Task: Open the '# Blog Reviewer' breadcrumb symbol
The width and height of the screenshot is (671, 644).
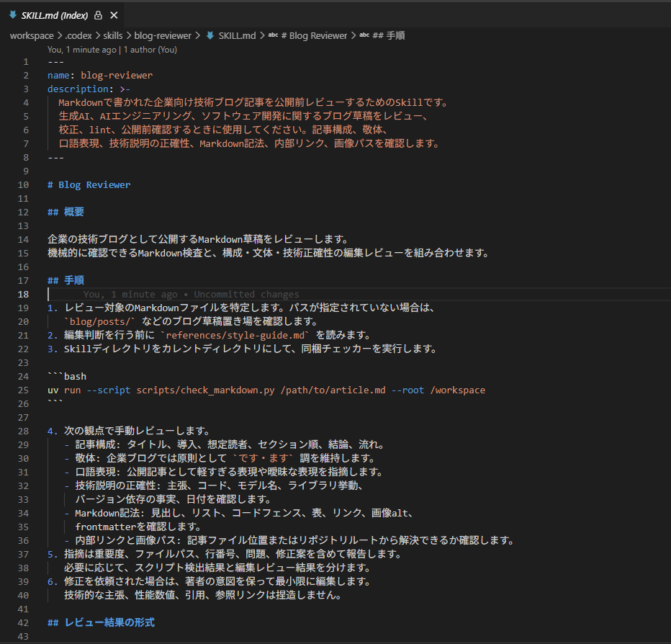Action: tap(314, 35)
